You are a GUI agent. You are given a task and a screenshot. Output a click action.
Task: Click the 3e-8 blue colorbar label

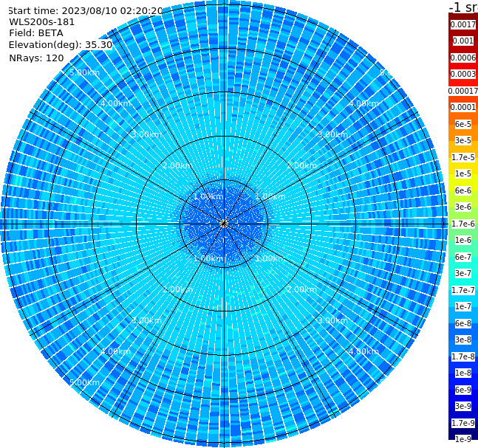pyautogui.click(x=463, y=340)
